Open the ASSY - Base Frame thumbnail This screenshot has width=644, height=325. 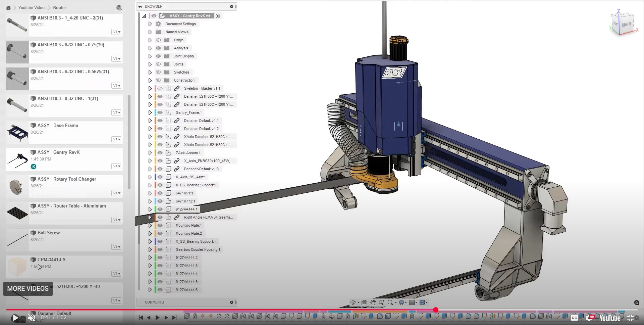(17, 132)
